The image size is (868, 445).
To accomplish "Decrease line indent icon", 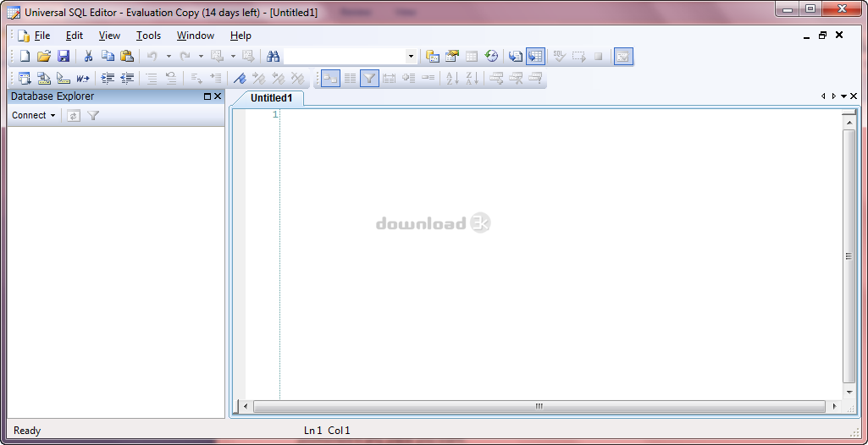I will 127,79.
